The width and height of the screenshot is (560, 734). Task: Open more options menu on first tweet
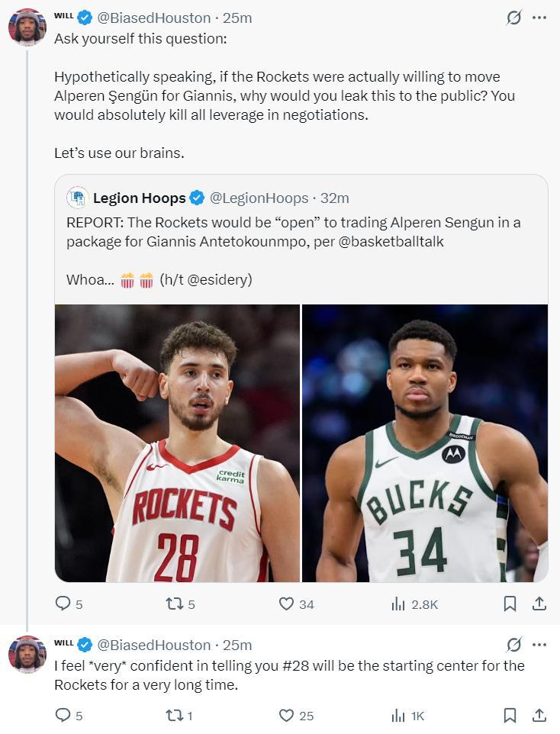[x=539, y=18]
